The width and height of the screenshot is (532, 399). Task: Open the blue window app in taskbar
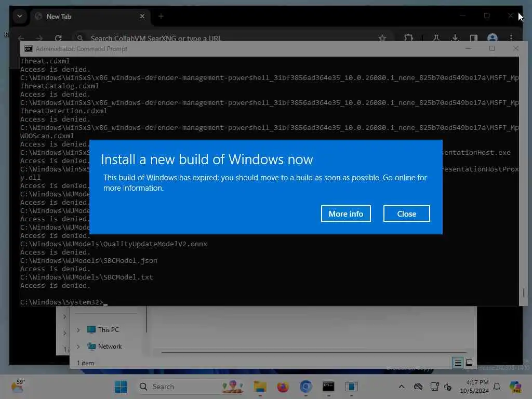pyautogui.click(x=352, y=387)
